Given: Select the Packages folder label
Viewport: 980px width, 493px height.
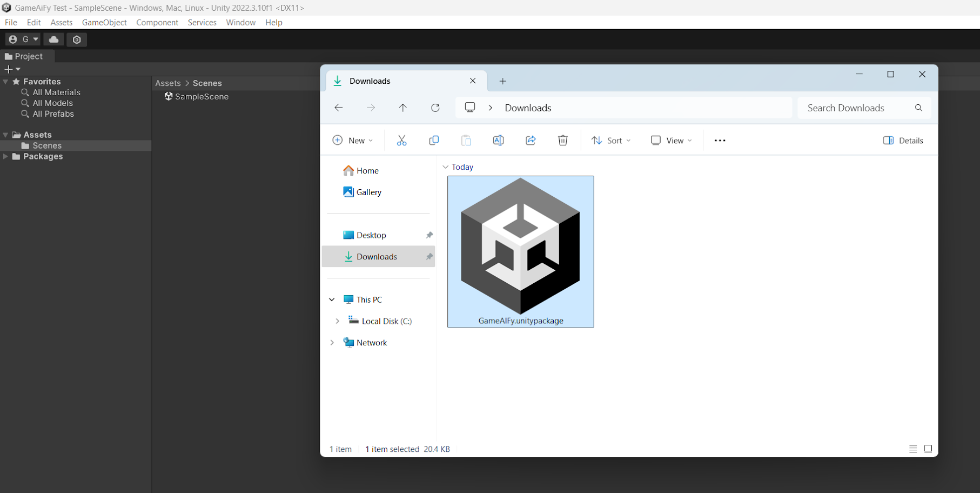Looking at the screenshot, I should pyautogui.click(x=43, y=157).
